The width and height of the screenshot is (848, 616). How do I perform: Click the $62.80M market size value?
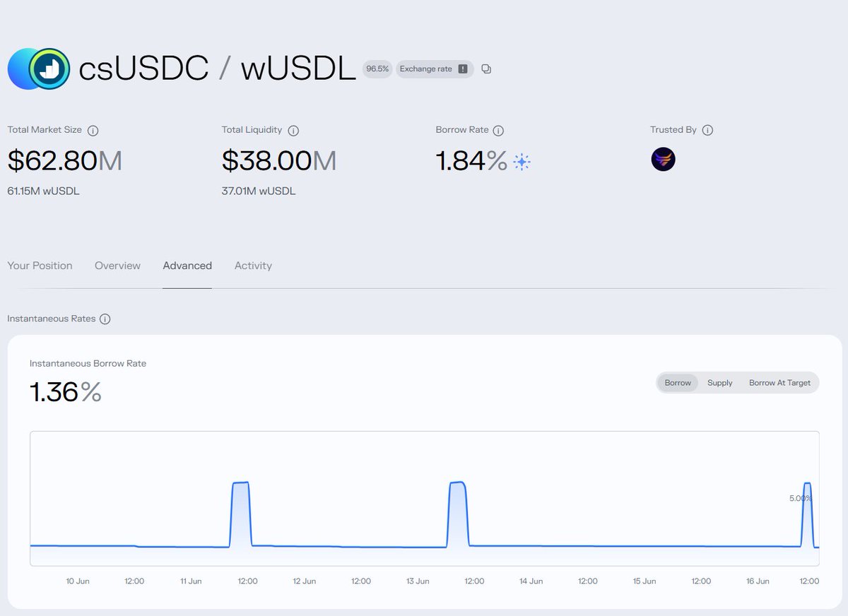click(64, 161)
